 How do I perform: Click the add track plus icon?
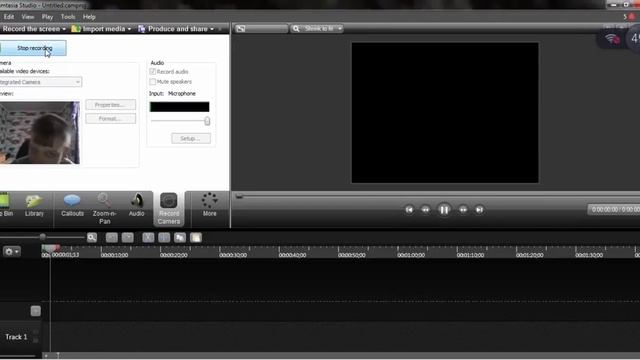(36, 311)
